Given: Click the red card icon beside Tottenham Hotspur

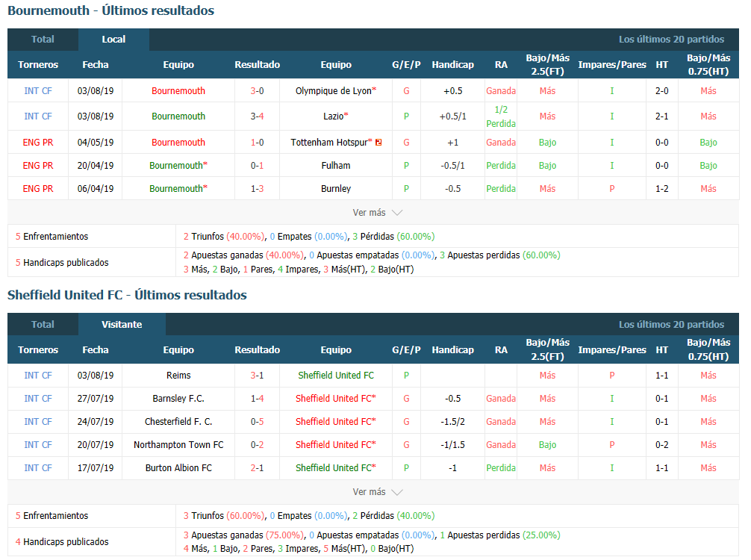Looking at the screenshot, I should 378,143.
